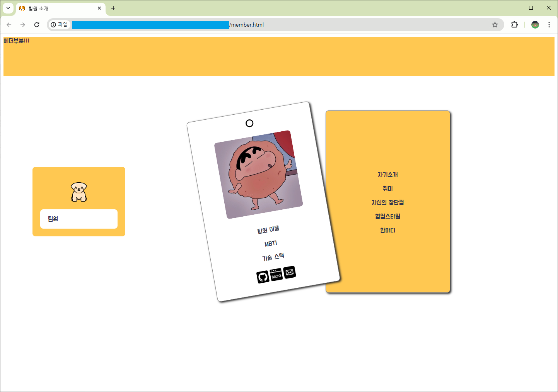Click the MBTI label on the card
Screen dimensions: 558x392
click(271, 243)
